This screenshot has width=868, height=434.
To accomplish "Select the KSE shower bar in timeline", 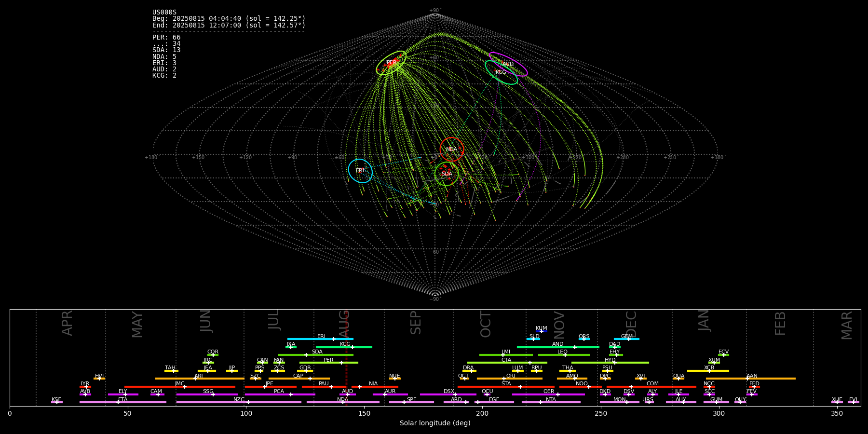I will tap(57, 402).
